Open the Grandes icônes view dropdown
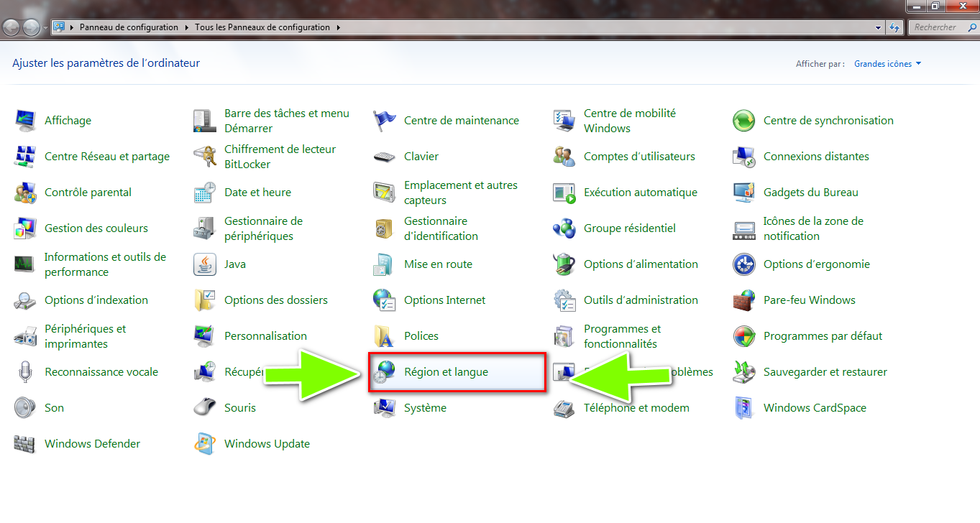The image size is (980, 523). coord(888,64)
